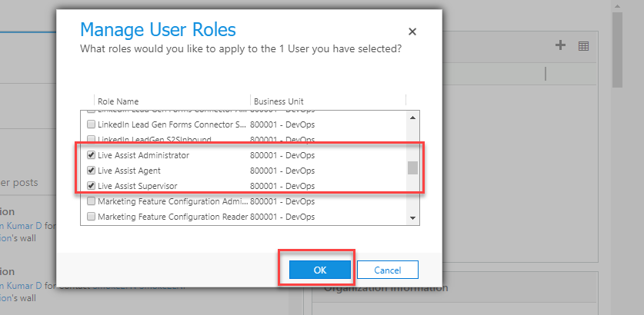The image size is (644, 315).
Task: Close the Manage User Roles dialog
Action: pos(412,32)
